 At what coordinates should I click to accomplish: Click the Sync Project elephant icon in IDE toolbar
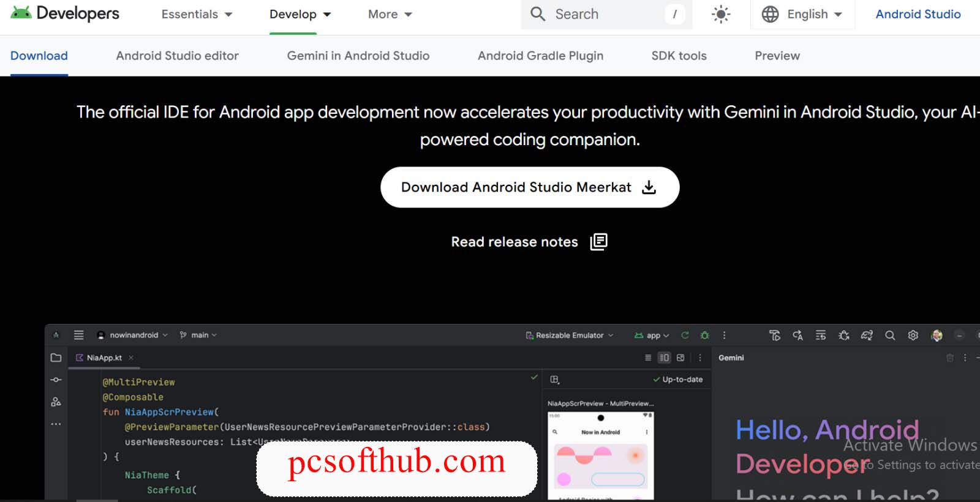[x=867, y=335]
